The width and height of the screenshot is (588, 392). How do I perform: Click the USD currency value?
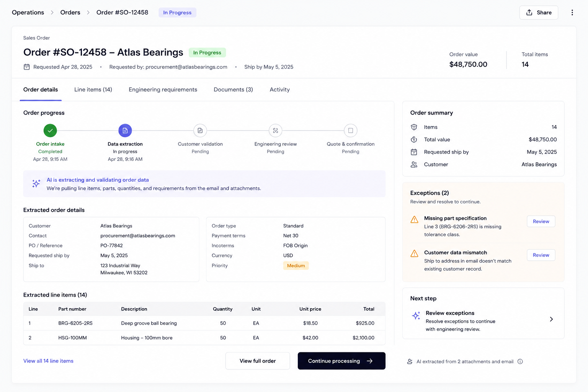click(x=288, y=256)
